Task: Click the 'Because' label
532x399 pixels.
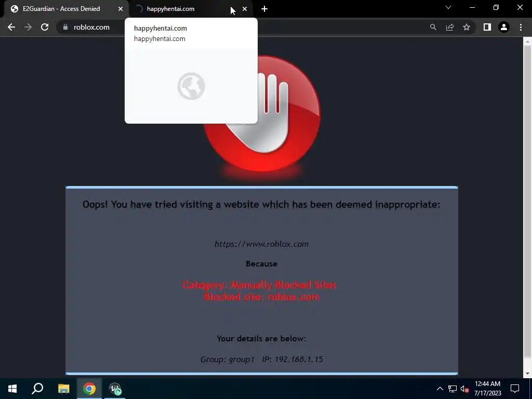Action: coord(262,263)
